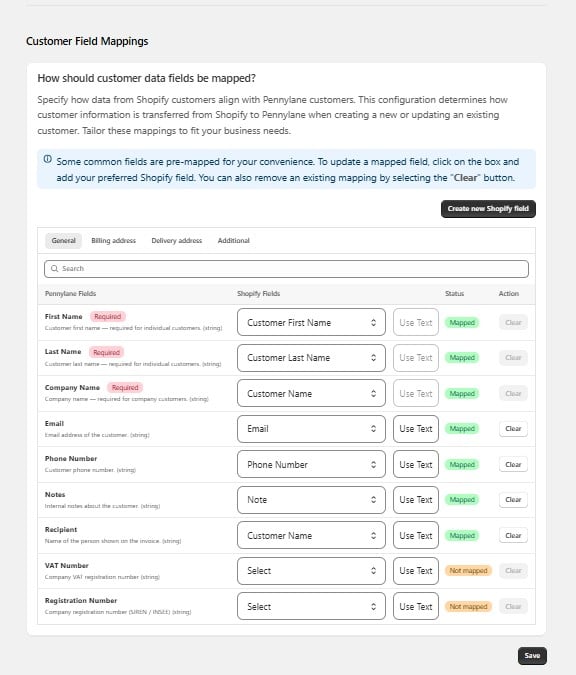The image size is (576, 675).
Task: Open the Notes row Note dropdown
Action: tap(311, 500)
